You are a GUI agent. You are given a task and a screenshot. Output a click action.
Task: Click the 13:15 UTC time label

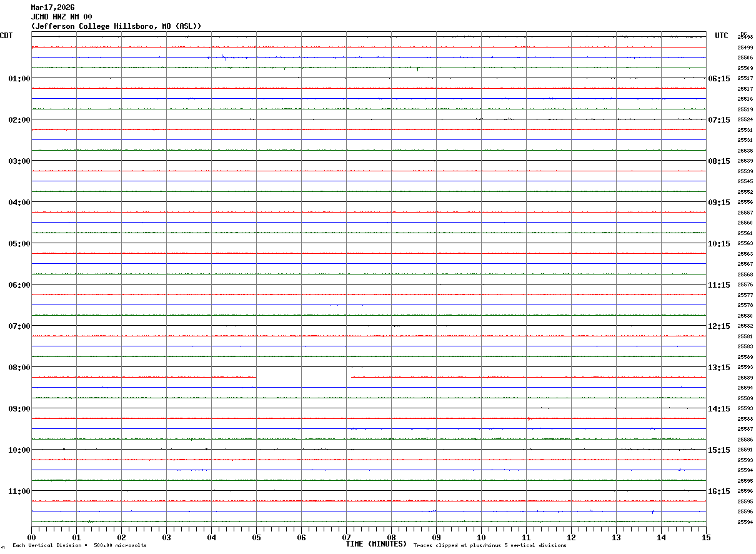[x=719, y=367]
